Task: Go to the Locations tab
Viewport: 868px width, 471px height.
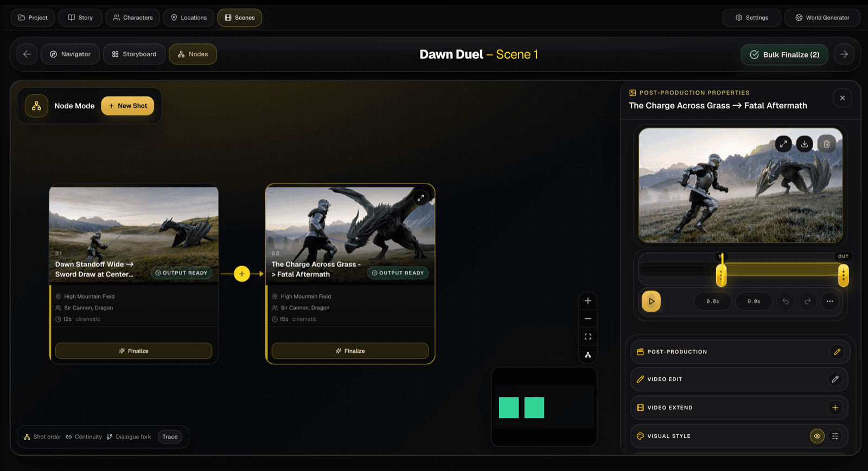Action: coord(189,17)
